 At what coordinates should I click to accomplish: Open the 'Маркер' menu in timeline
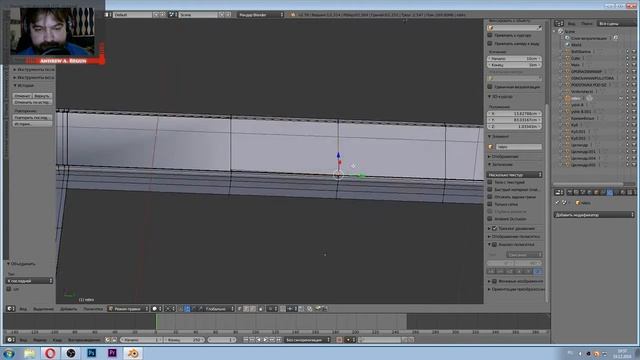click(40, 340)
